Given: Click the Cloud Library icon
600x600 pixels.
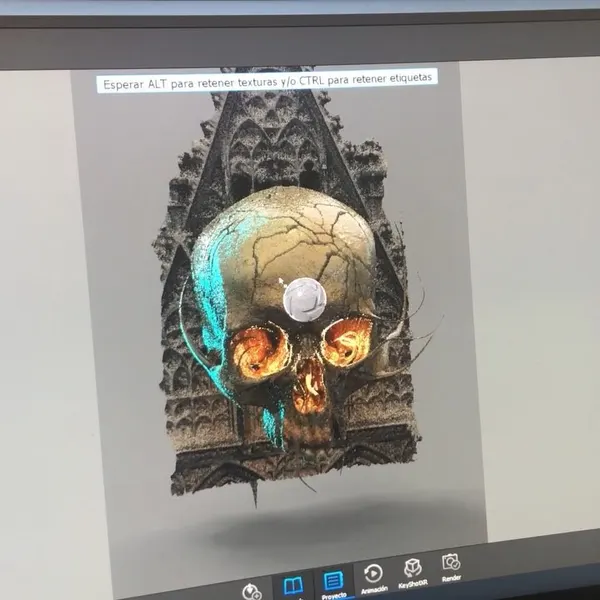Looking at the screenshot, I should coord(252,591).
